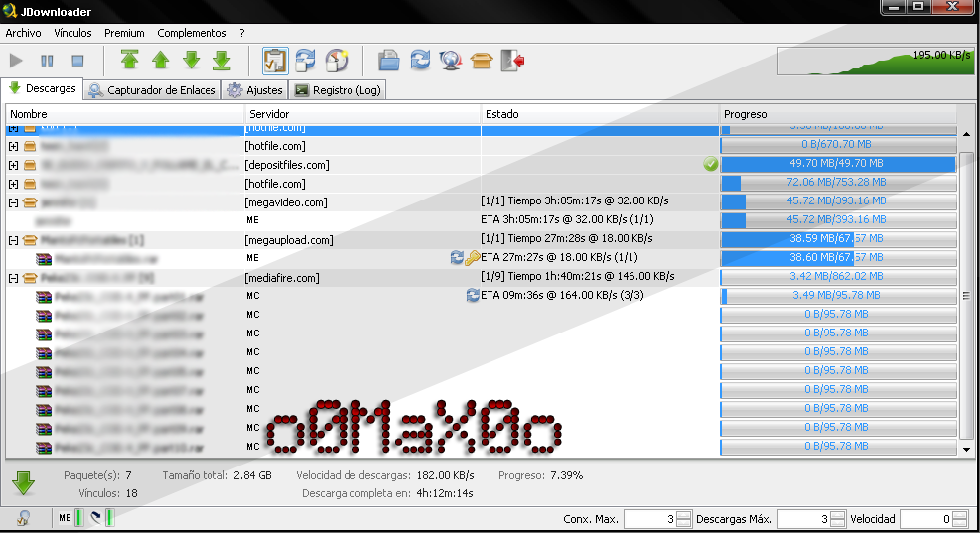
Task: Stop all downloads with stop button
Action: (x=77, y=61)
